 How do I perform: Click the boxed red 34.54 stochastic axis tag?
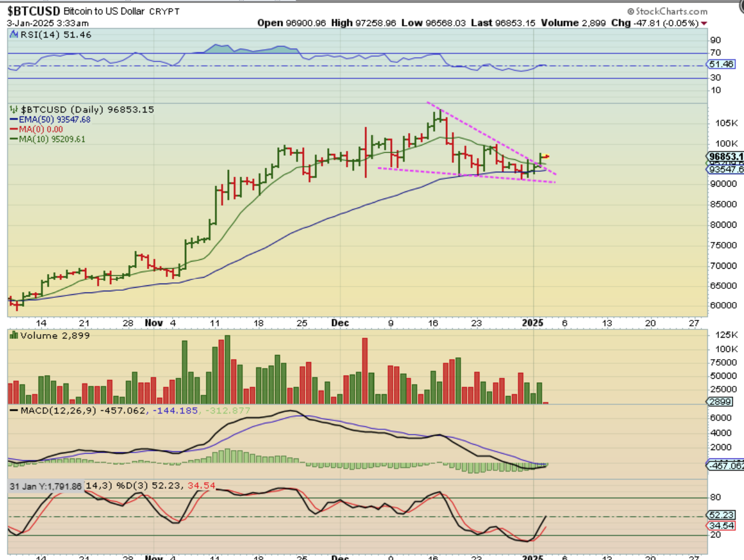[x=720, y=526]
